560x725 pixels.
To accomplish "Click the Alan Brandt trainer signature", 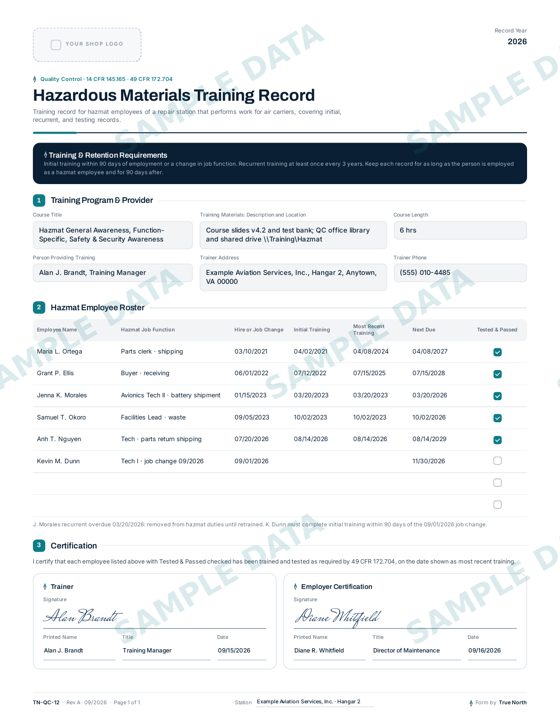I will click(x=82, y=616).
